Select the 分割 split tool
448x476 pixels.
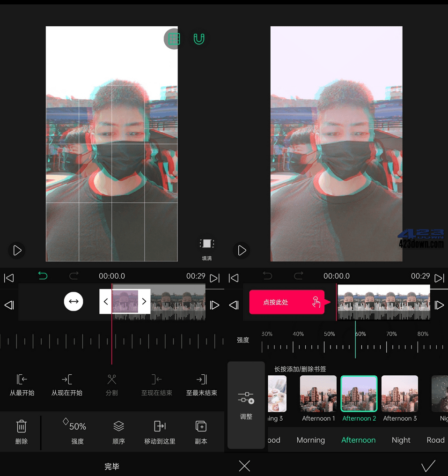tap(111, 386)
